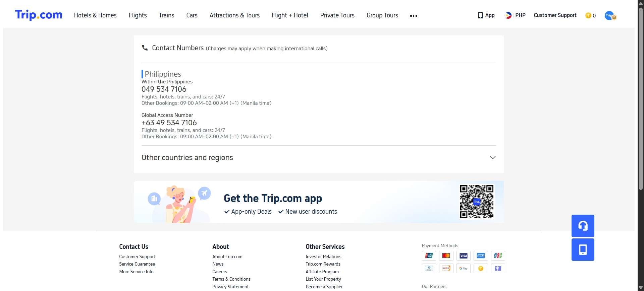This screenshot has width=644, height=291.
Task: Open the PHP currency selector
Action: point(520,15)
